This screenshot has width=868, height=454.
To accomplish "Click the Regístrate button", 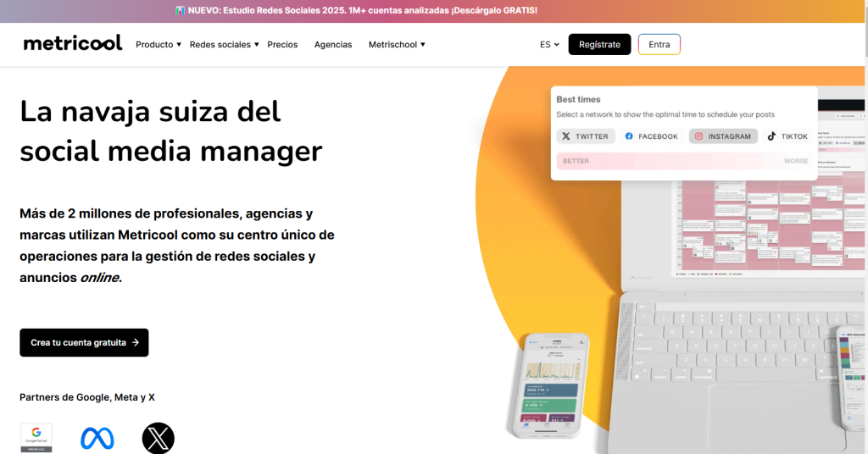I will click(x=599, y=44).
